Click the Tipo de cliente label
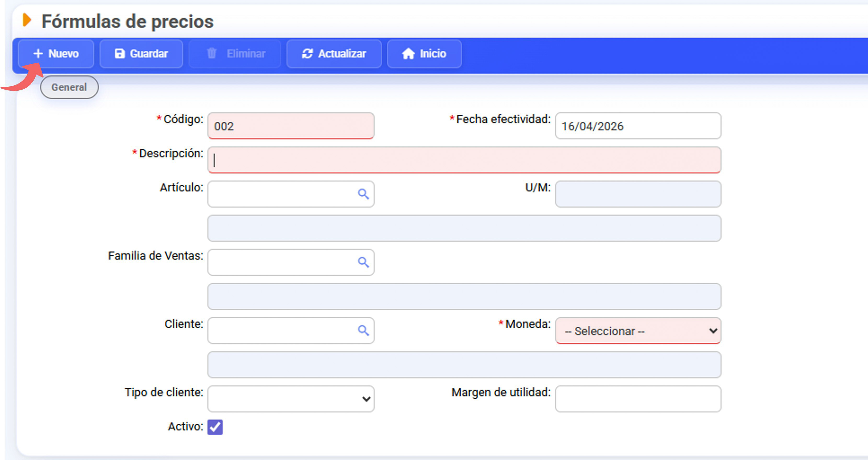This screenshot has height=460, width=868. (164, 393)
